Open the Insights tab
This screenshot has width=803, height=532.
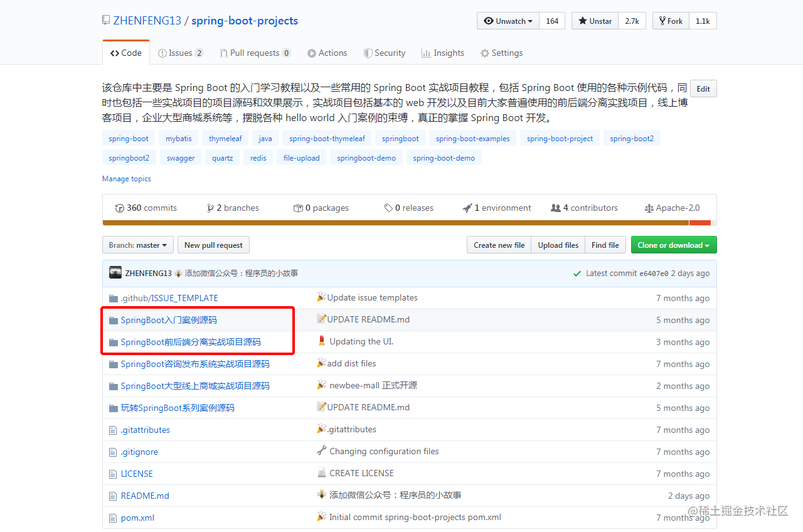pos(443,53)
